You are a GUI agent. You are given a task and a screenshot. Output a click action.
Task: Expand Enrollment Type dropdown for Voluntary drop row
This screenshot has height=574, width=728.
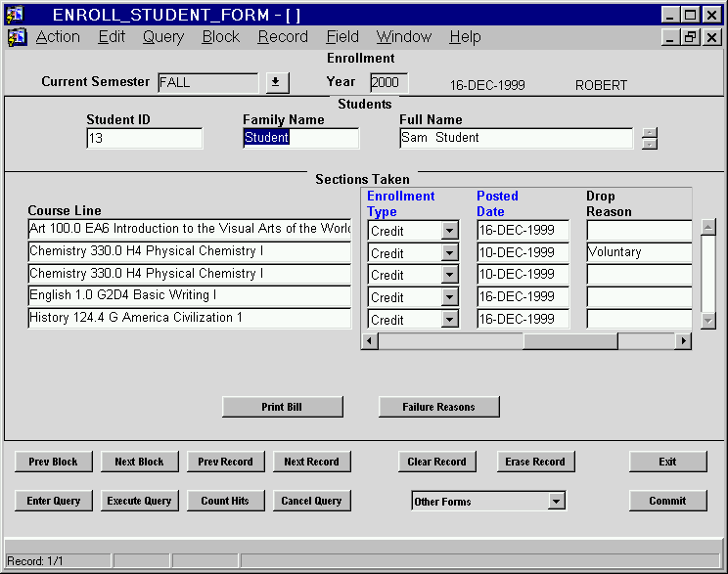click(x=449, y=253)
